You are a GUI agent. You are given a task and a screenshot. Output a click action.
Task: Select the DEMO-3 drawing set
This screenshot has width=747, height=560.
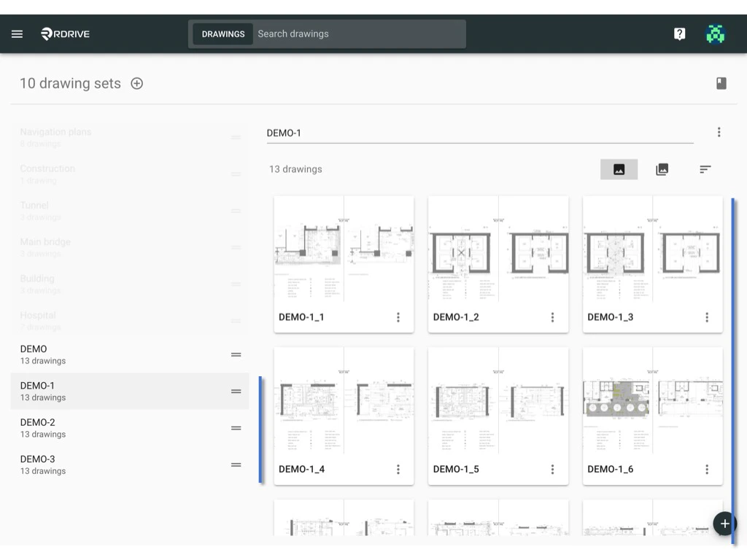[x=130, y=464]
